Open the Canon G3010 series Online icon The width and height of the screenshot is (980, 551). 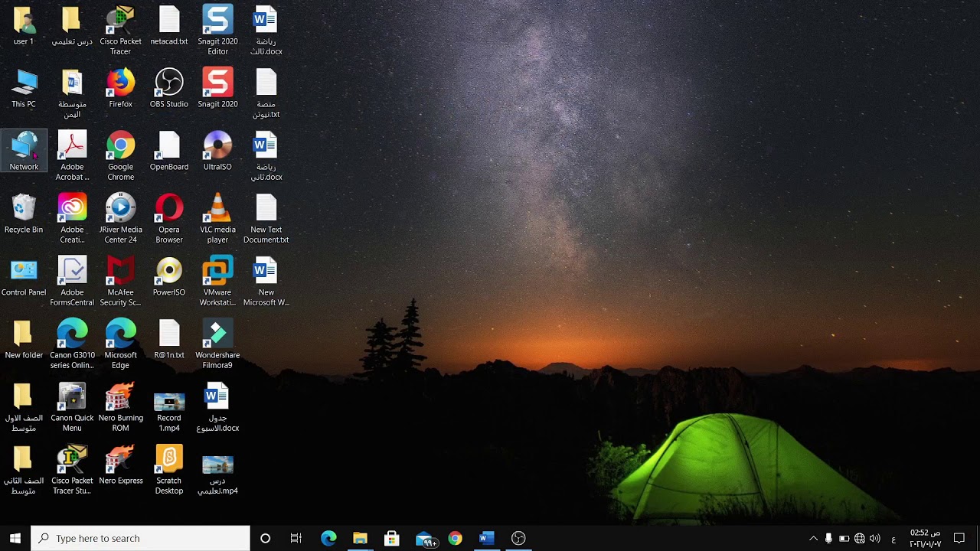(72, 344)
